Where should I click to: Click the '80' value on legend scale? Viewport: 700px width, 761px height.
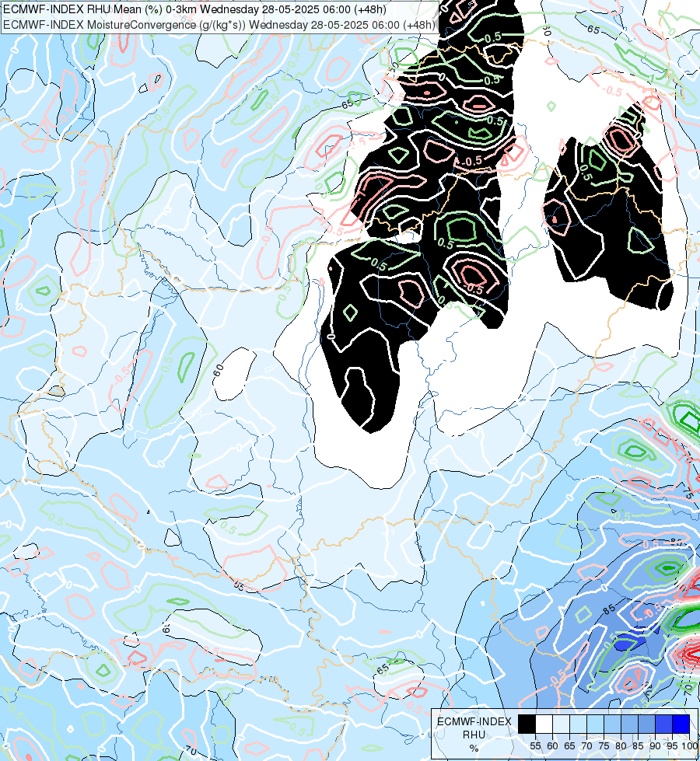point(621,746)
